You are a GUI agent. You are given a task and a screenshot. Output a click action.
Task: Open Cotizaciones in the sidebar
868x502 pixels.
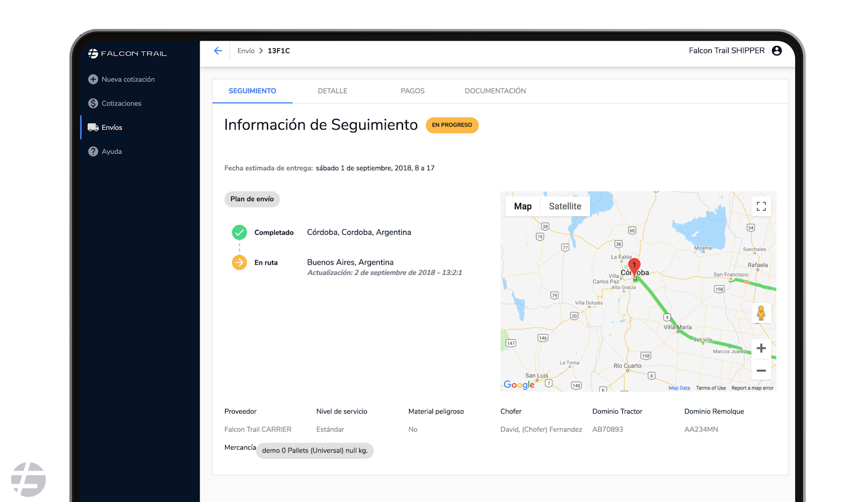coord(122,104)
